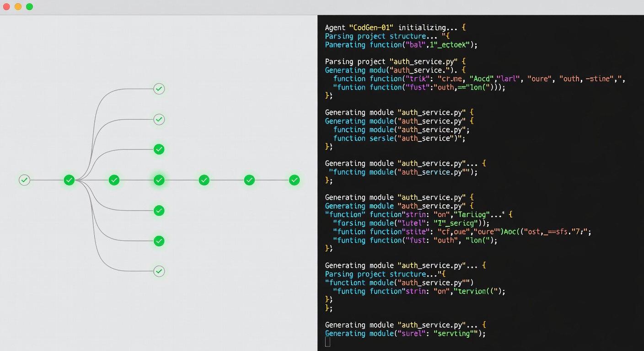Click the final 'Generating module("surel"' output line

405,334
